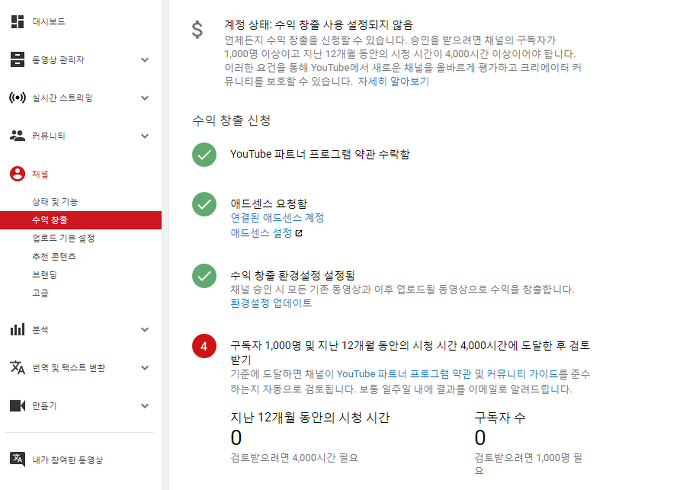683x490 pixels.
Task: Click the dollar sign account status icon
Action: 197,30
